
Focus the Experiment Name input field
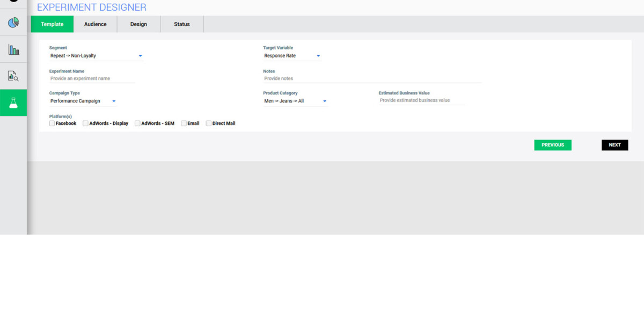coord(92,78)
